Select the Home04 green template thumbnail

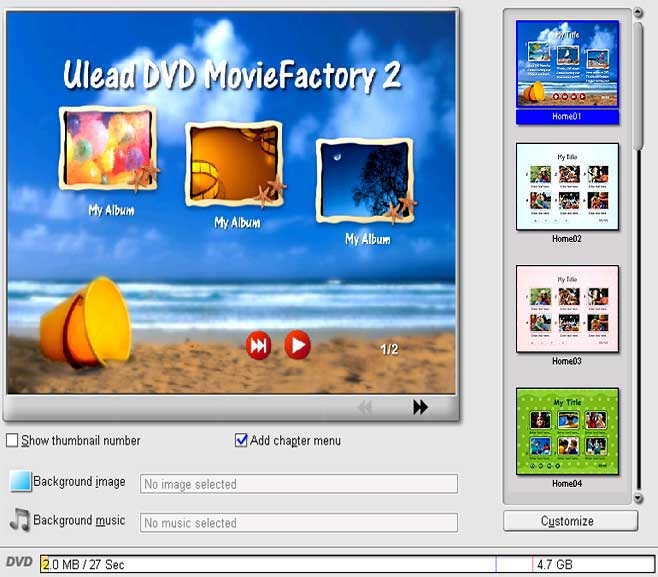(567, 431)
